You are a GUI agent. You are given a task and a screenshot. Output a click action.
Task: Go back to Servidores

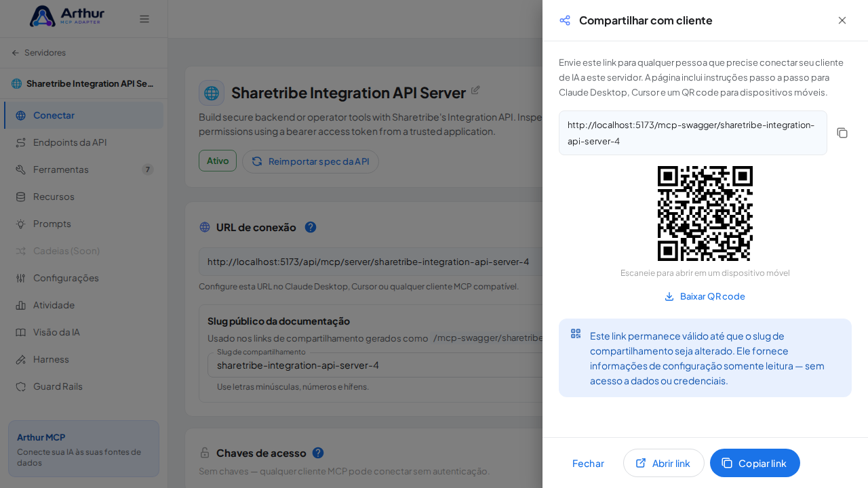[39, 53]
